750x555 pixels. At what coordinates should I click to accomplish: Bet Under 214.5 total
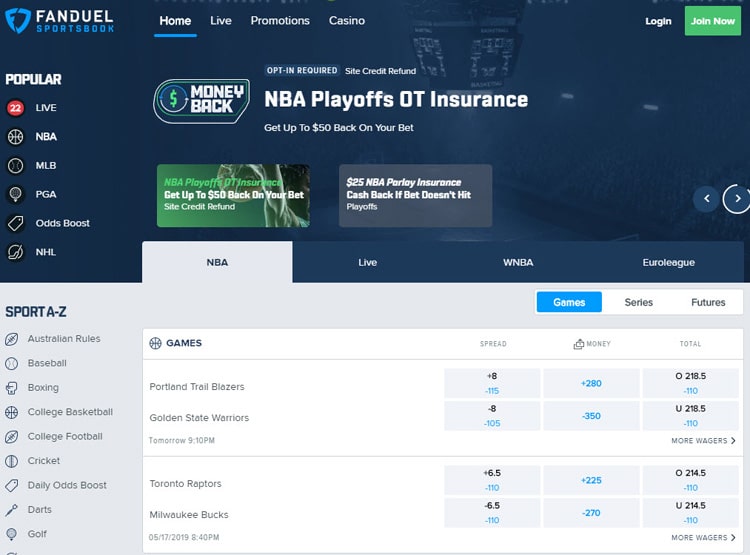point(691,513)
